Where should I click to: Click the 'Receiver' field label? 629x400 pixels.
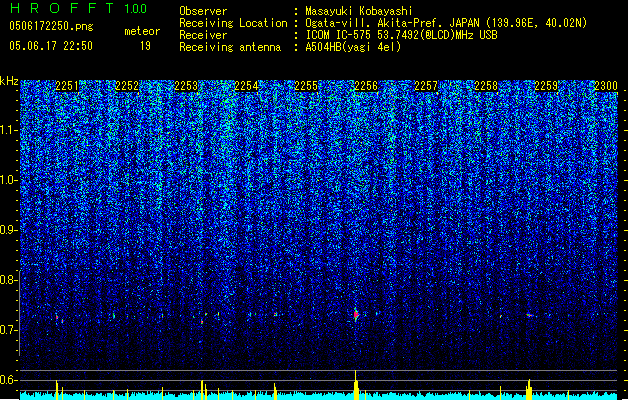tap(203, 35)
